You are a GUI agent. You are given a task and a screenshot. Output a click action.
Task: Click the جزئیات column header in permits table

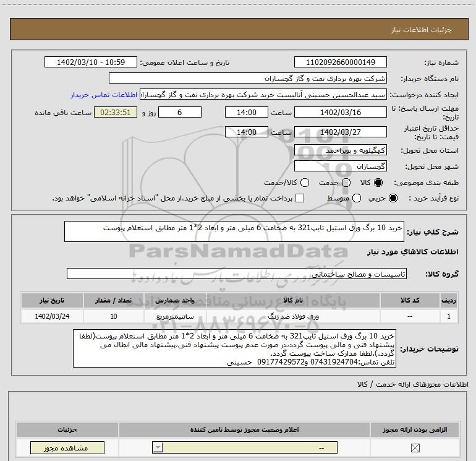point(67,429)
